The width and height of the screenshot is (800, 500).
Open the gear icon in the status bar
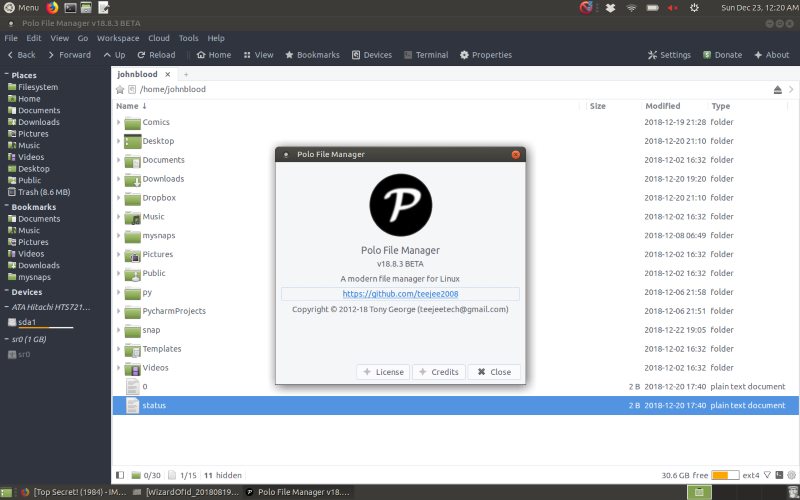791,475
